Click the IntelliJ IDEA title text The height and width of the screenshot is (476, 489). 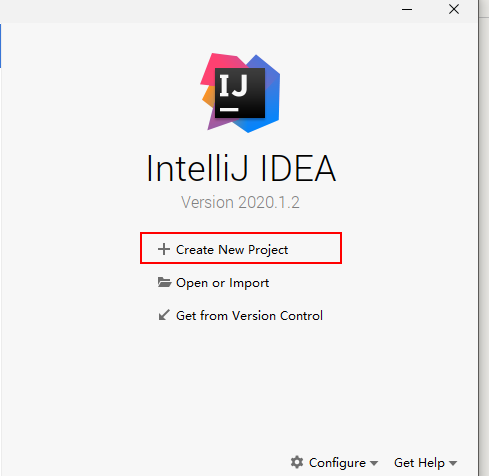coord(241,168)
